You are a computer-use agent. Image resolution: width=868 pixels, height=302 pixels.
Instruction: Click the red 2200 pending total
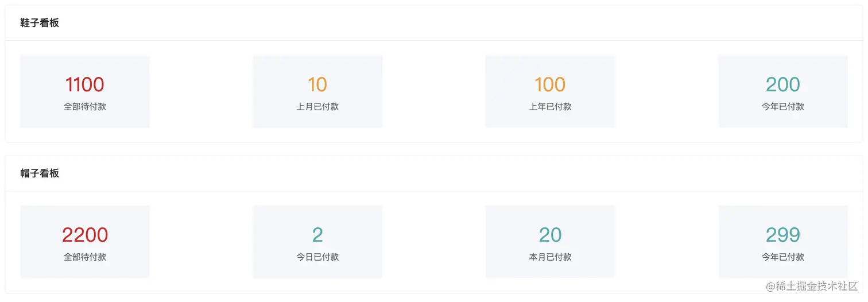click(85, 235)
